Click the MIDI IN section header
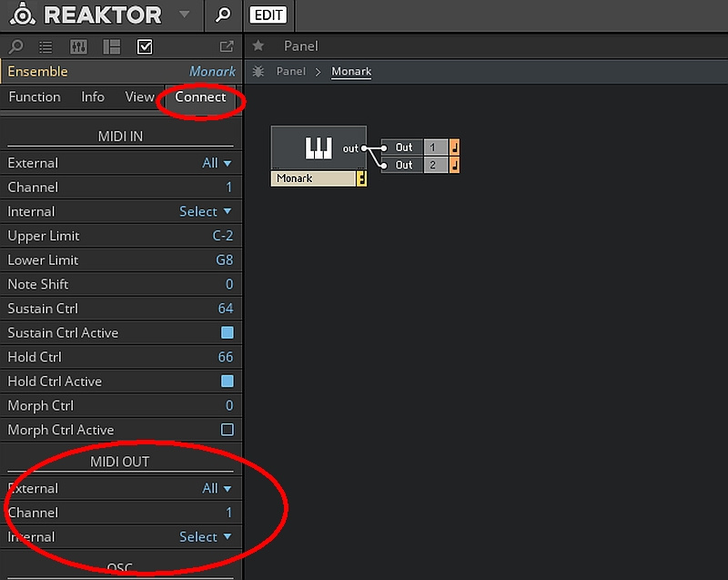Viewport: 728px width, 580px height. point(120,137)
